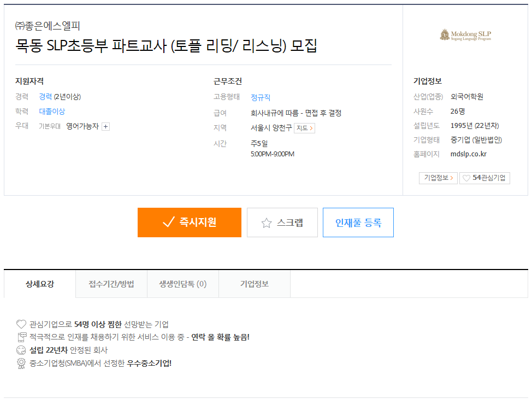Open the 지도 map link for 양천구
The image size is (532, 410).
[x=304, y=128]
